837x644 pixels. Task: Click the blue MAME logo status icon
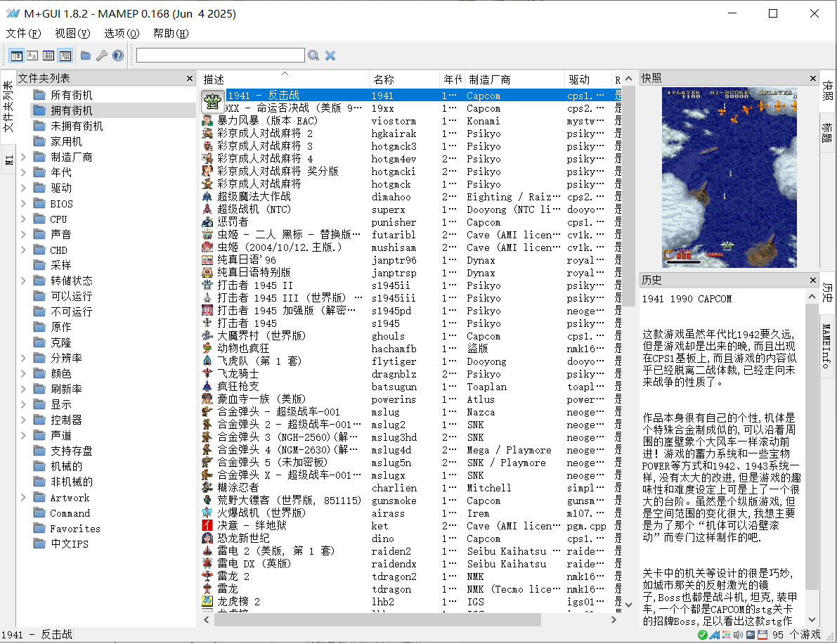pyautogui.click(x=714, y=635)
